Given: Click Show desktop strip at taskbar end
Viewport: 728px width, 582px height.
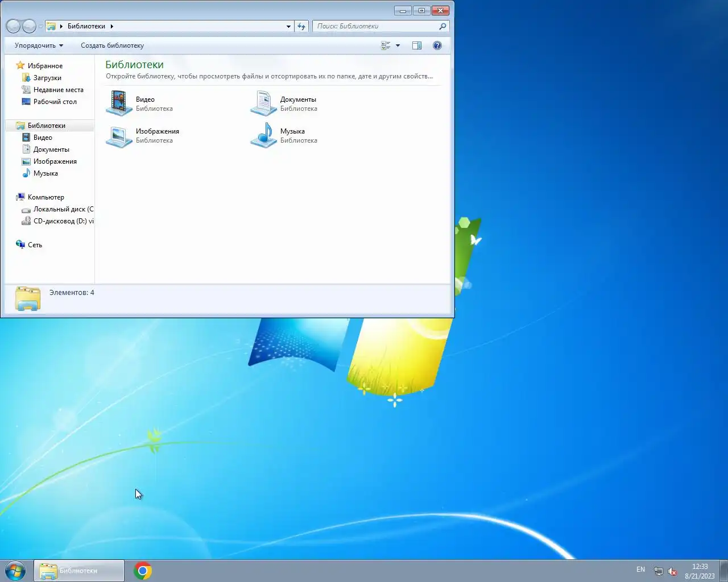Looking at the screenshot, I should tap(723, 571).
